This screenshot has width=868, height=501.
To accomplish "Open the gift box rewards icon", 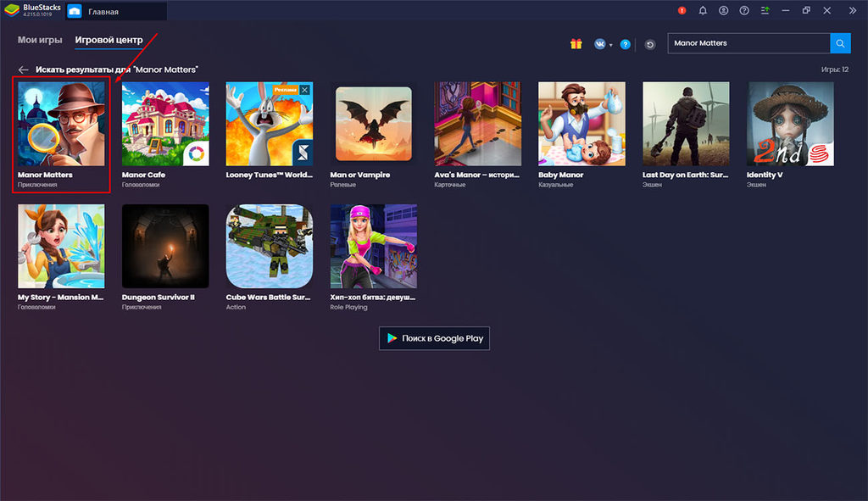I will pos(576,44).
